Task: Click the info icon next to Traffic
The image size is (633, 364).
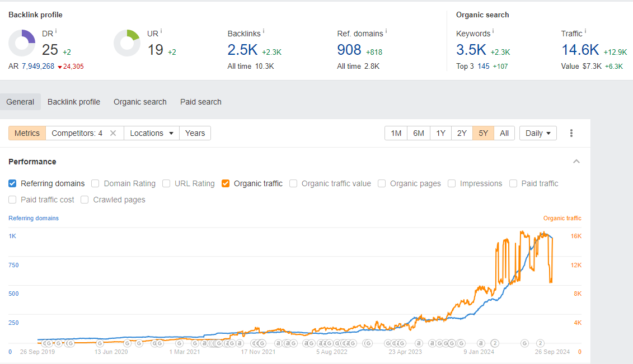Action: click(x=585, y=32)
